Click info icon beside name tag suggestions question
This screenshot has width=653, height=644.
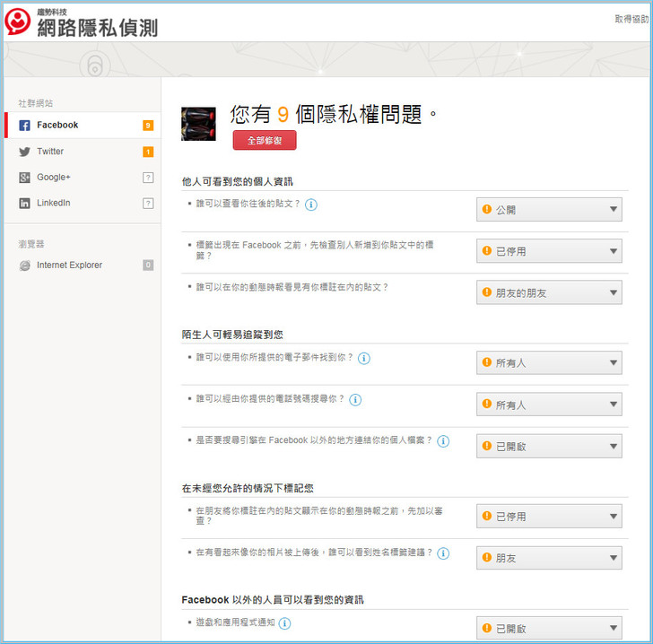[x=443, y=553]
